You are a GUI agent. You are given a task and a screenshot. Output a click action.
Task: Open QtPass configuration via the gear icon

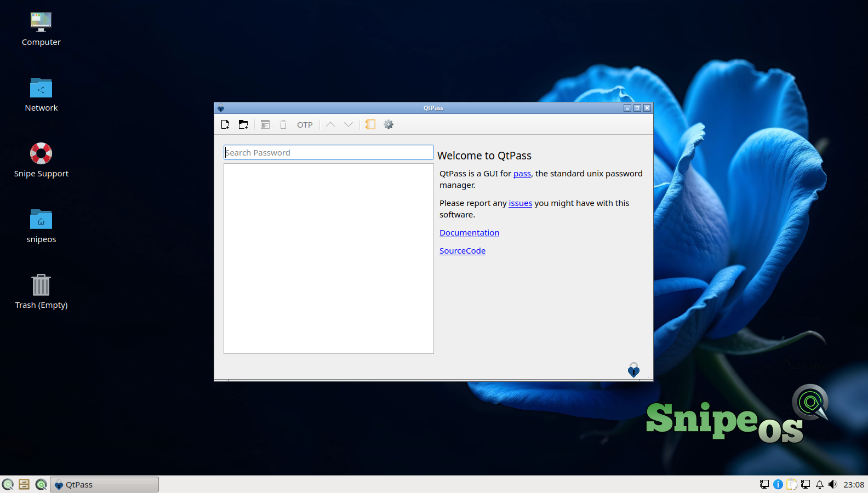coord(389,125)
